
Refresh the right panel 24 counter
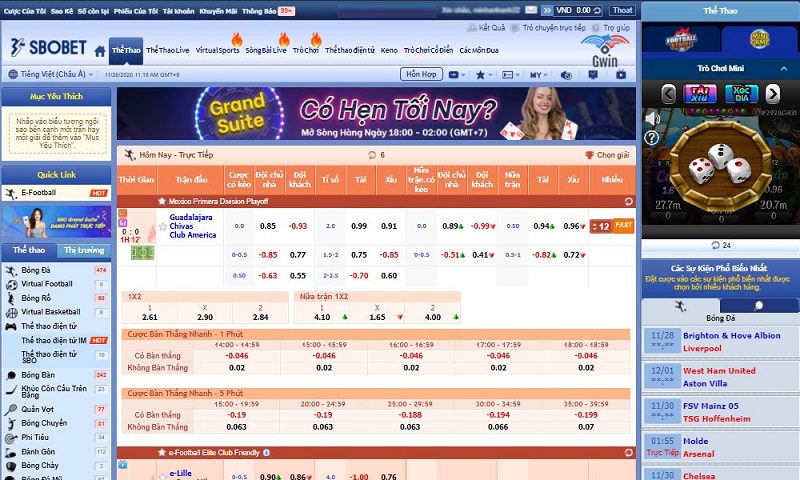[x=716, y=245]
